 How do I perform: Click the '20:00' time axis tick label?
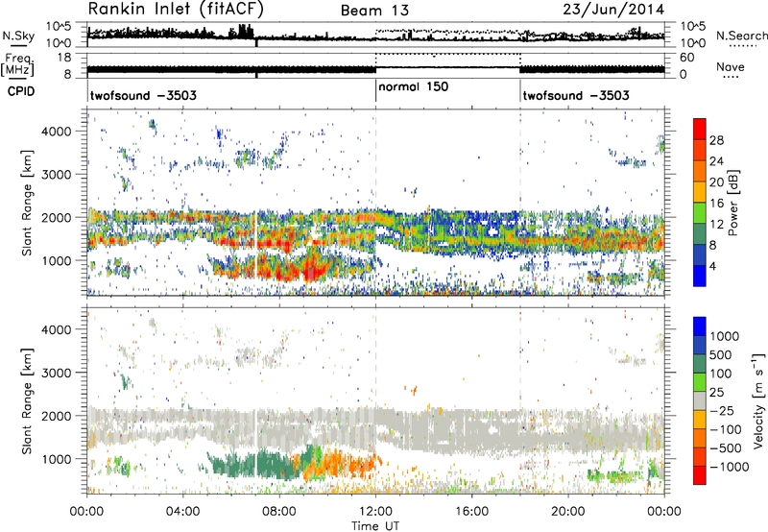click(x=568, y=512)
